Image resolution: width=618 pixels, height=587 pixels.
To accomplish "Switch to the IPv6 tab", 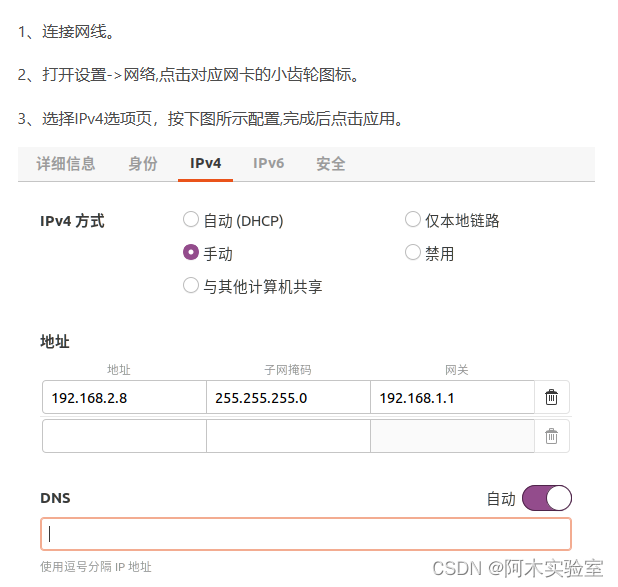I will click(268, 164).
